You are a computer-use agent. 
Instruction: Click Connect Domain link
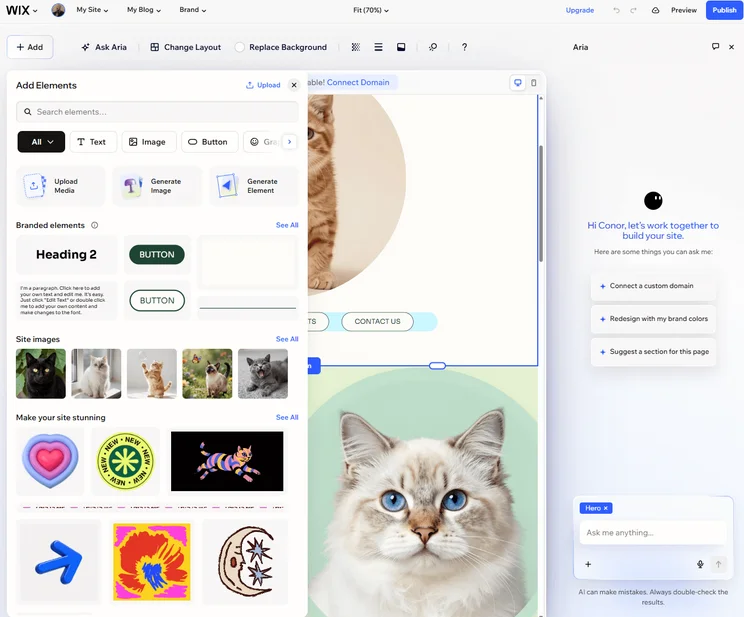coord(358,82)
